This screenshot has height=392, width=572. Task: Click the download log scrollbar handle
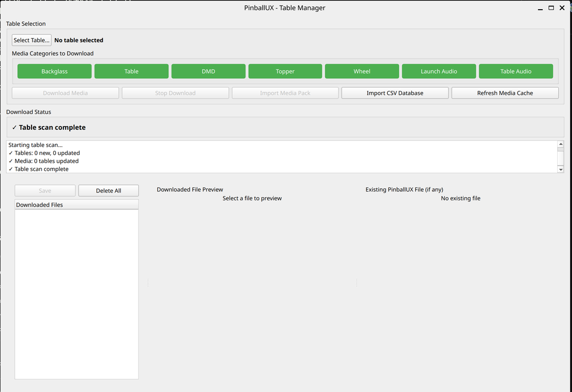561,157
